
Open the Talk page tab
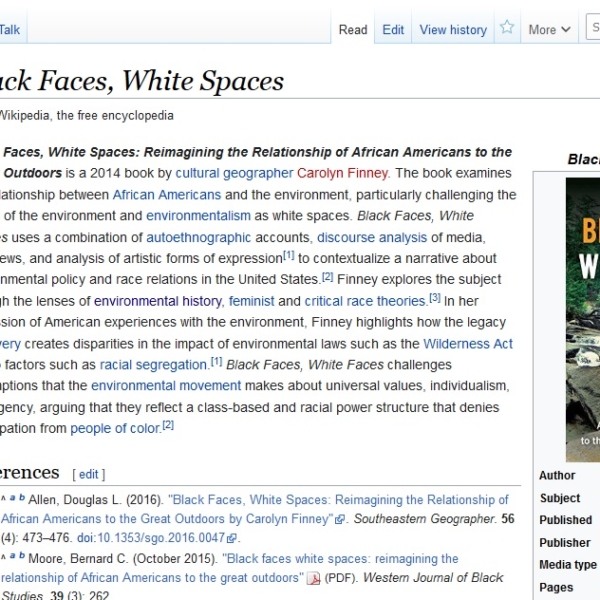point(10,29)
